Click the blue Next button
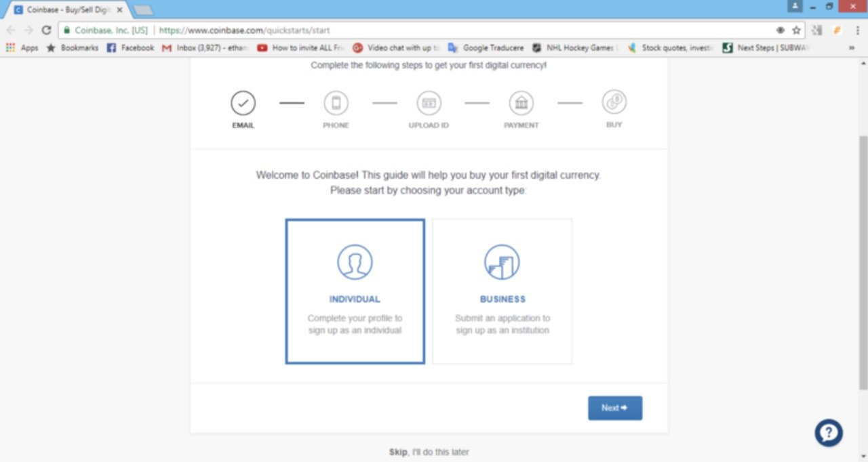Image resolution: width=868 pixels, height=462 pixels. point(615,408)
